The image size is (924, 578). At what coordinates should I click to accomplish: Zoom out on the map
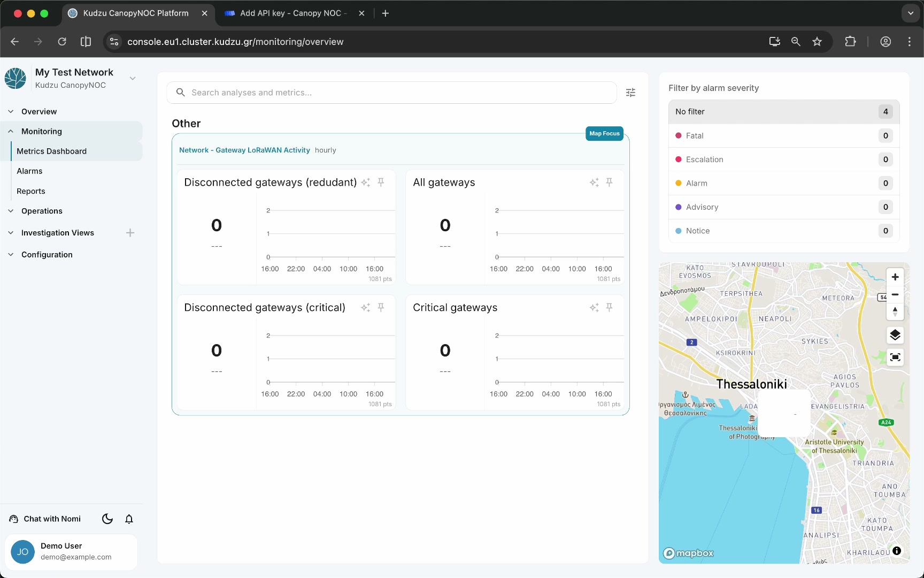[x=895, y=294]
